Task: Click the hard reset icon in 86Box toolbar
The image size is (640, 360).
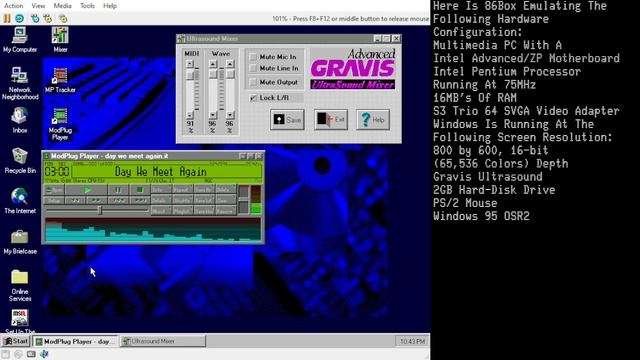Action: click(20, 18)
